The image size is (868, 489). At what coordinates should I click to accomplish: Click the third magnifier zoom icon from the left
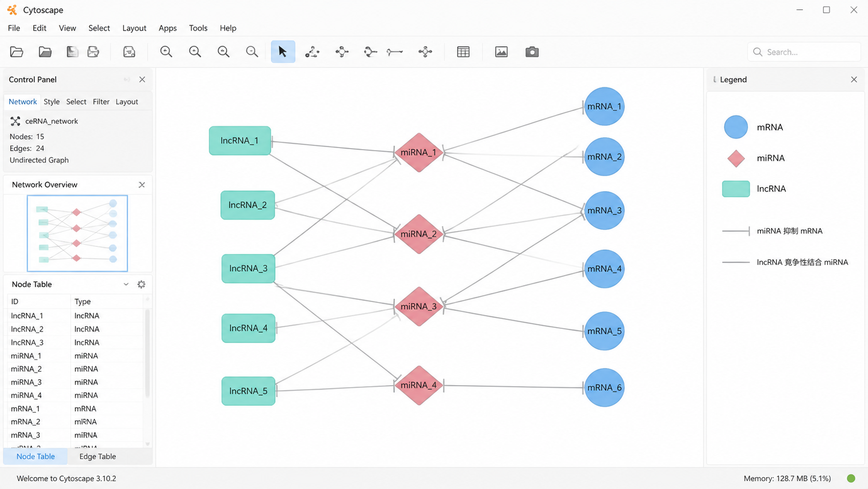coord(224,52)
